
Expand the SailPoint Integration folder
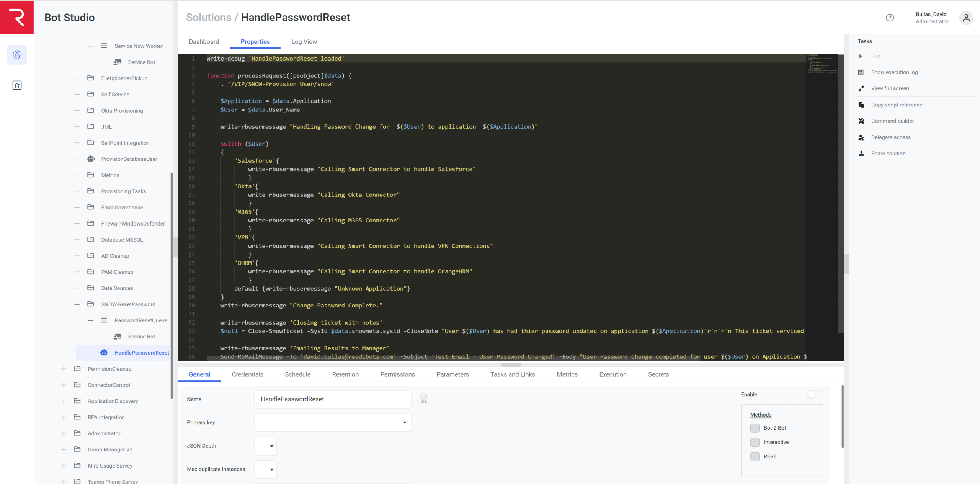(77, 142)
